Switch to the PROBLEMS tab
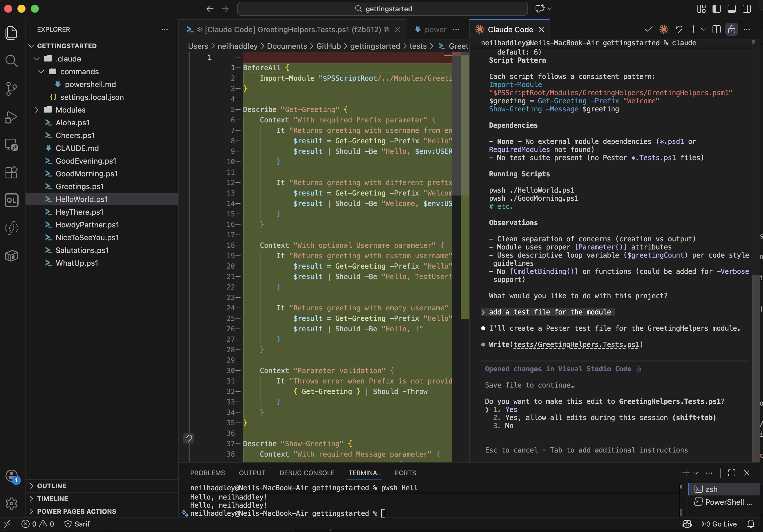 pos(207,473)
